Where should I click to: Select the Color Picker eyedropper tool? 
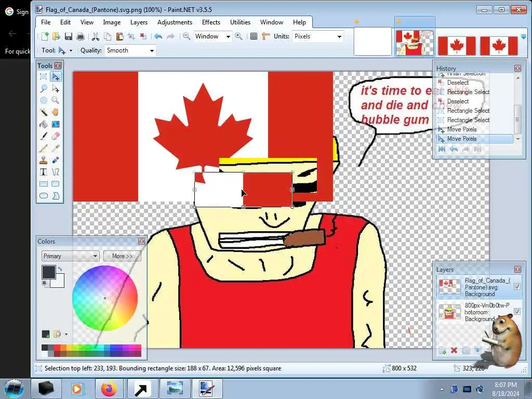[55, 148]
